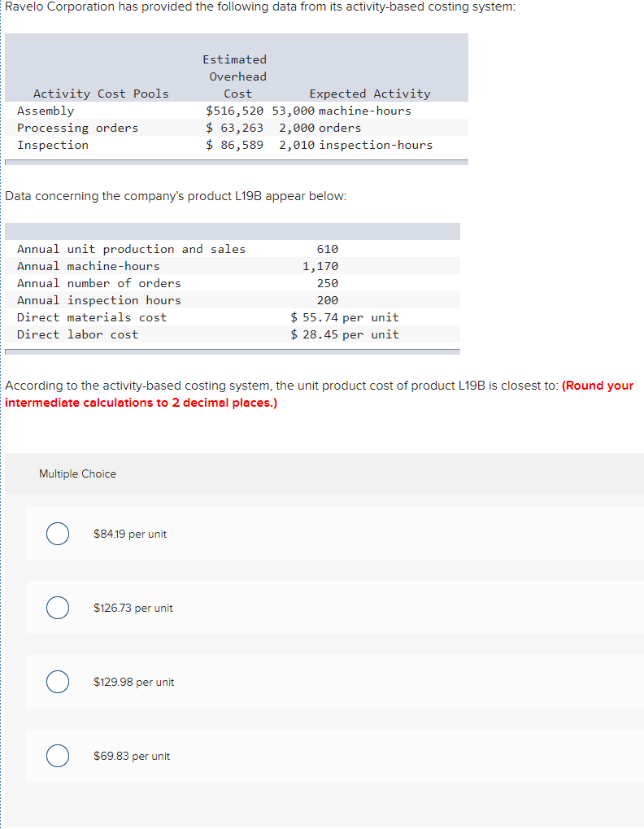This screenshot has width=644, height=829.
Task: Click the $69.83 per unit answer text
Action: (132, 756)
